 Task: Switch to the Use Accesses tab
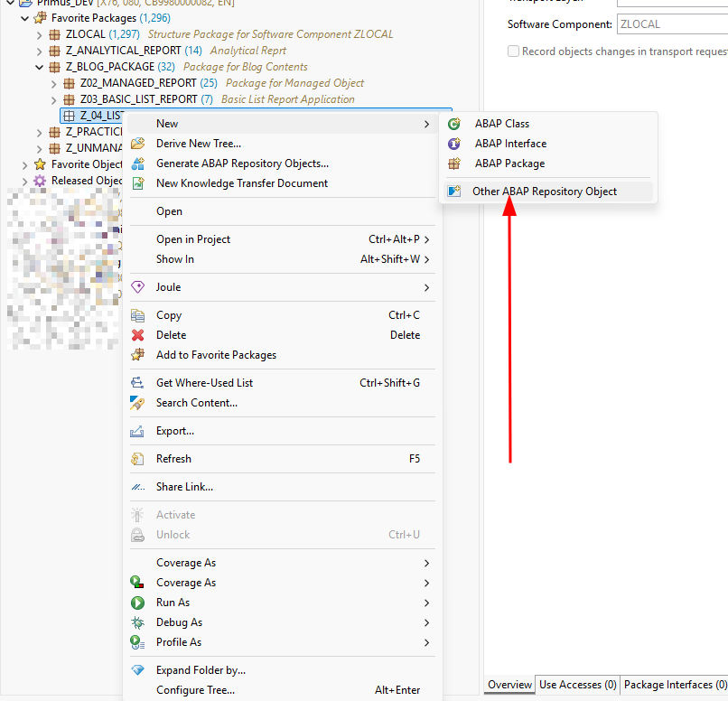tap(577, 685)
